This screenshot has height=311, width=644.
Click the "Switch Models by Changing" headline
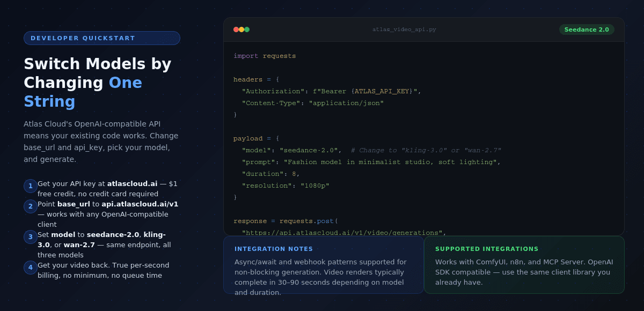tap(97, 73)
